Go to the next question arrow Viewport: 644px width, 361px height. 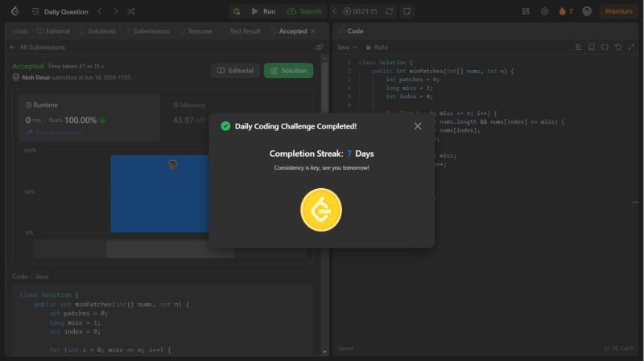tap(115, 11)
